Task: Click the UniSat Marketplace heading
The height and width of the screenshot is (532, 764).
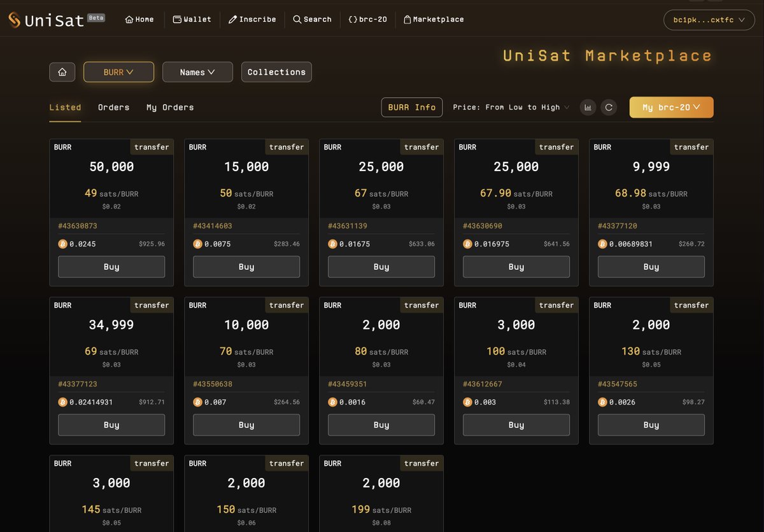Action: [607, 56]
